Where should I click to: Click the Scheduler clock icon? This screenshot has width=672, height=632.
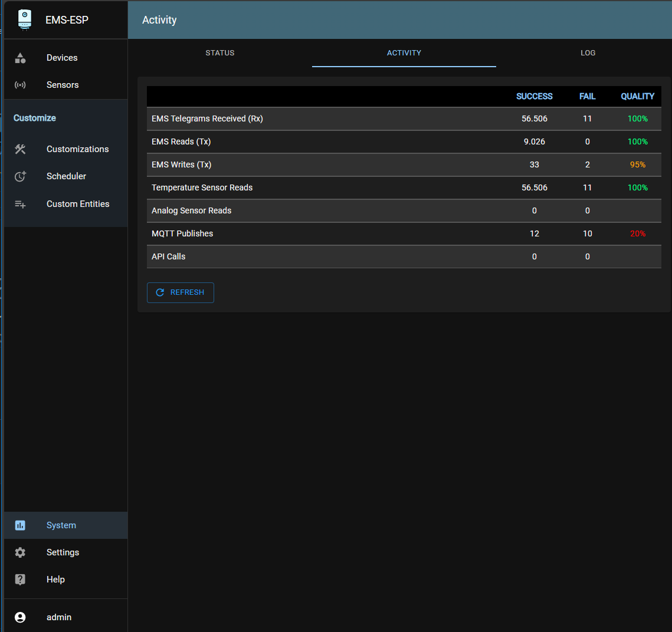coord(20,176)
